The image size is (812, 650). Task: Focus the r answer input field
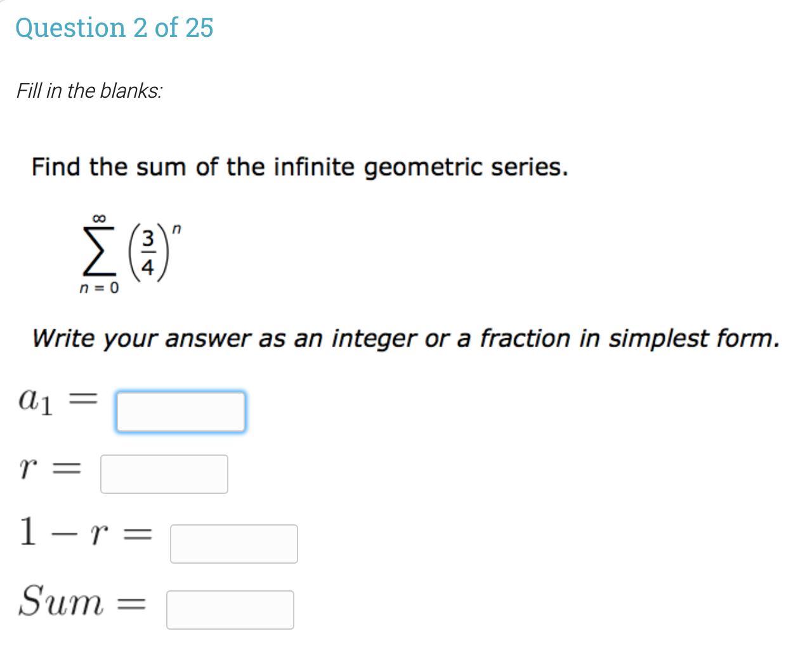point(164,474)
